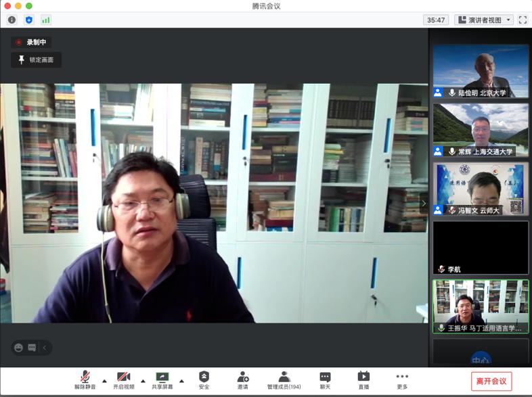The image size is (532, 397).
Task: Enter full screen mode
Action: (523, 20)
